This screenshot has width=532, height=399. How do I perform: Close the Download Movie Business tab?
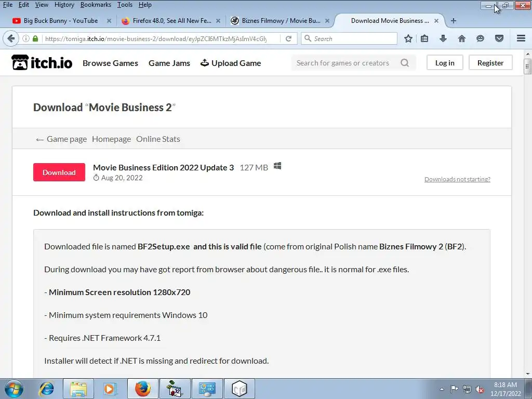[x=436, y=21]
